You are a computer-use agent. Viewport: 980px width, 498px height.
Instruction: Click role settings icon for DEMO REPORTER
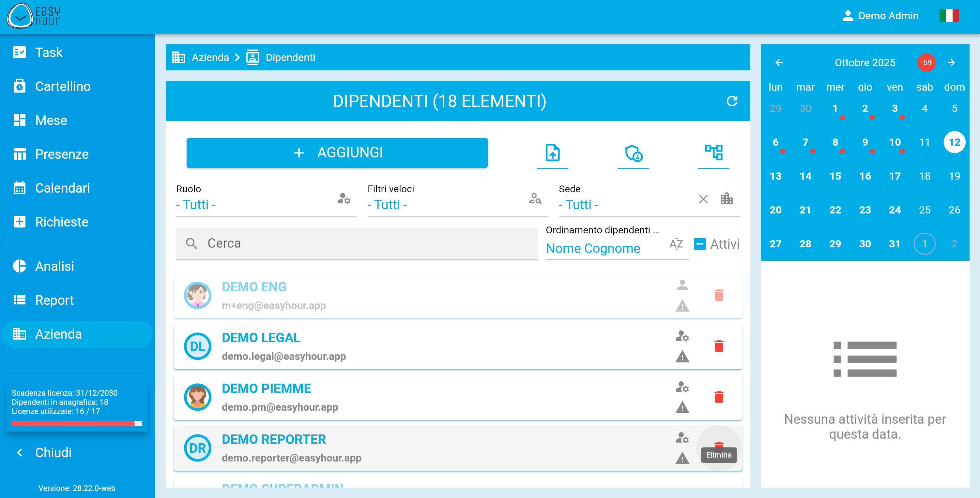(x=682, y=438)
